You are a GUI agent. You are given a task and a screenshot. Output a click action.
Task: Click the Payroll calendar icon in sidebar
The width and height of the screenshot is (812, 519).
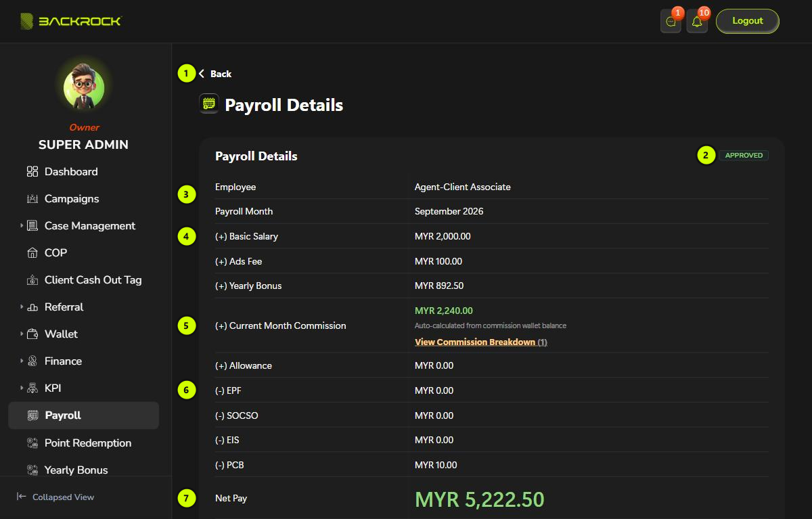[32, 415]
